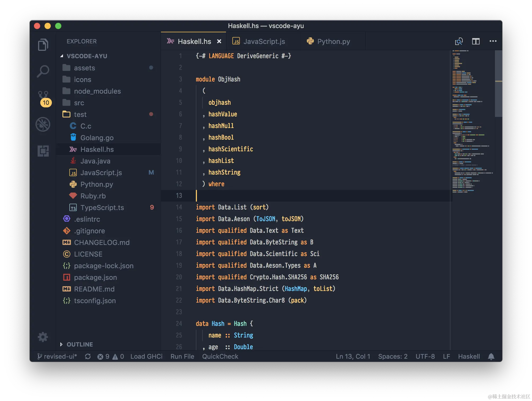Screen dimensions: 532x401
Task: Expand the OUTLINE section
Action: [x=79, y=344]
